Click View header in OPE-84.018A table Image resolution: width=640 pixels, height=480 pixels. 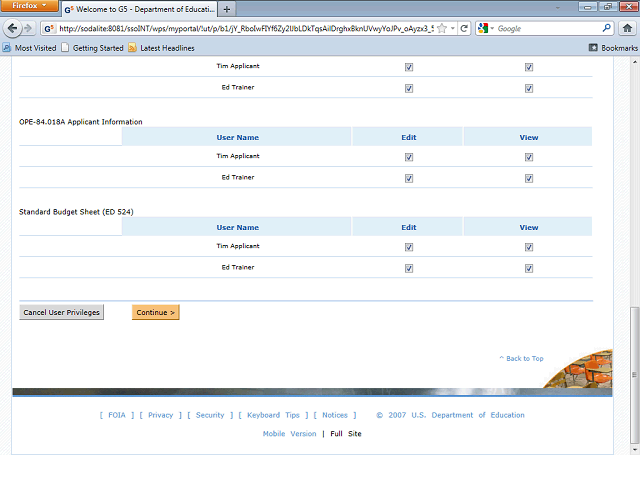click(x=529, y=138)
